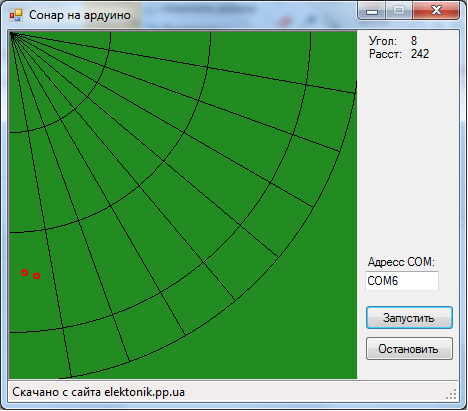The image size is (468, 411).
Task: Close the Сонар на ардуино window
Action: [x=436, y=11]
